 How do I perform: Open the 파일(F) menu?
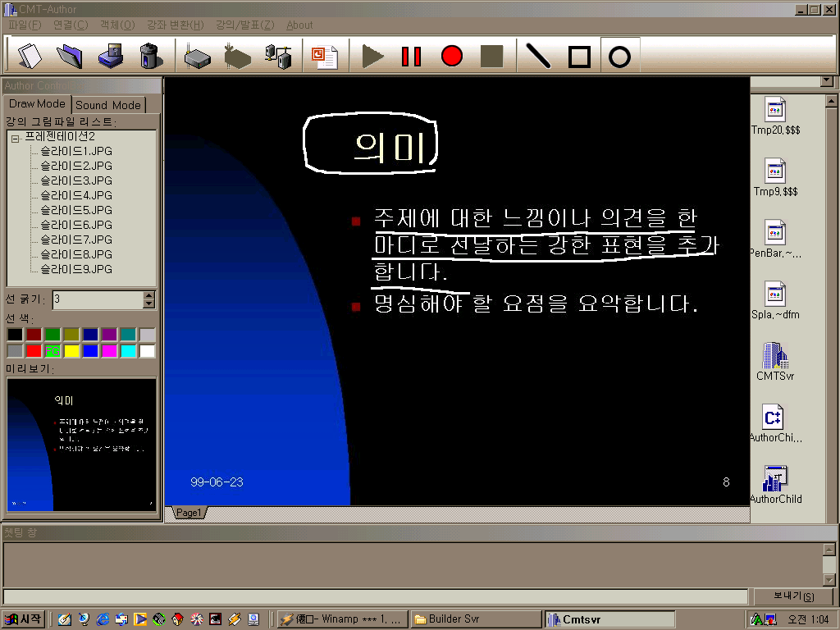point(24,25)
